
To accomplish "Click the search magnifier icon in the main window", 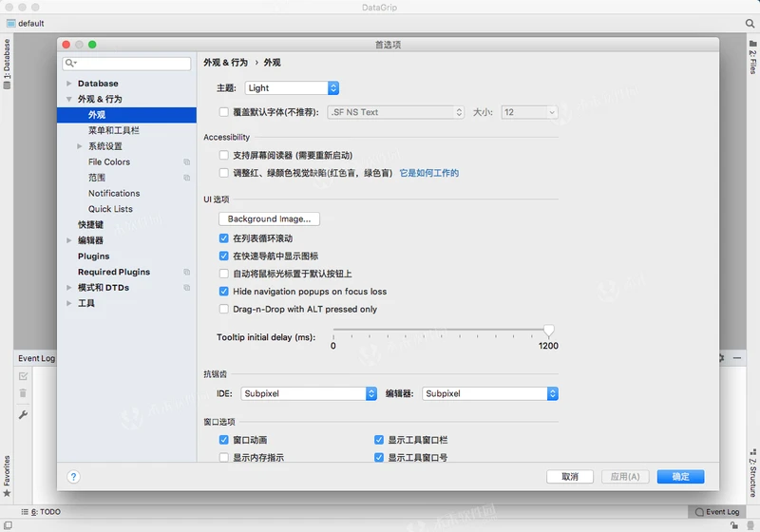I will click(x=750, y=23).
